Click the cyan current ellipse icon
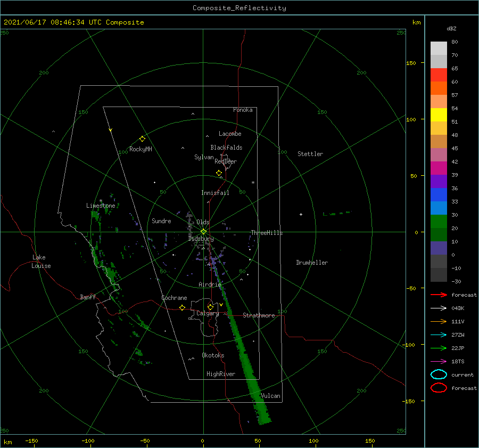479x448 pixels. (439, 374)
